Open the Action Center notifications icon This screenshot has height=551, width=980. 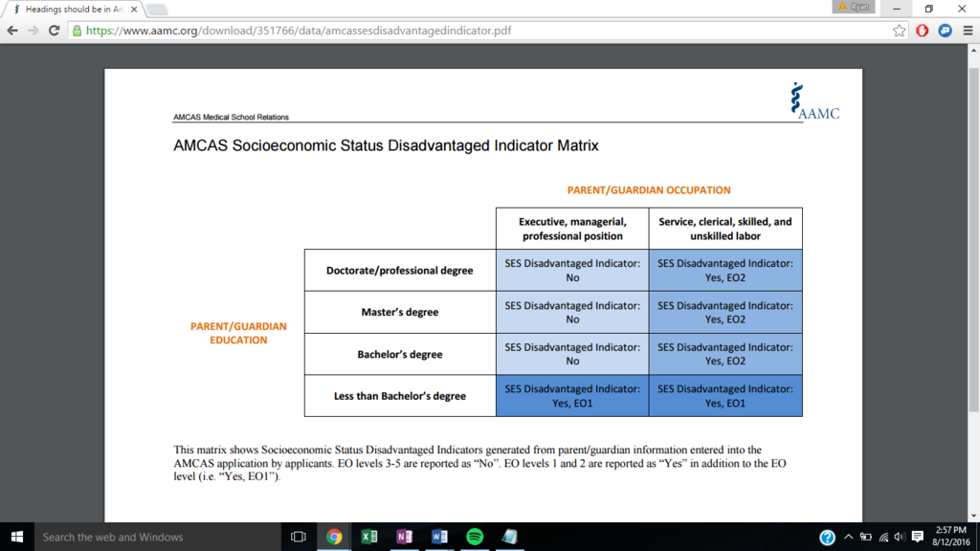pos(918,537)
